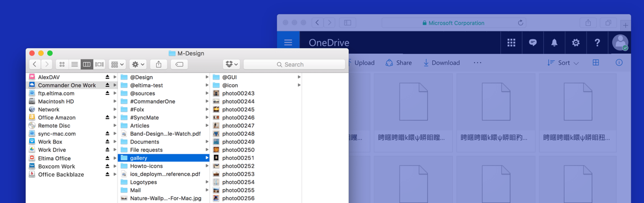644x203 pixels.
Task: Select photo00250 thumbnail
Action: pyautogui.click(x=216, y=150)
